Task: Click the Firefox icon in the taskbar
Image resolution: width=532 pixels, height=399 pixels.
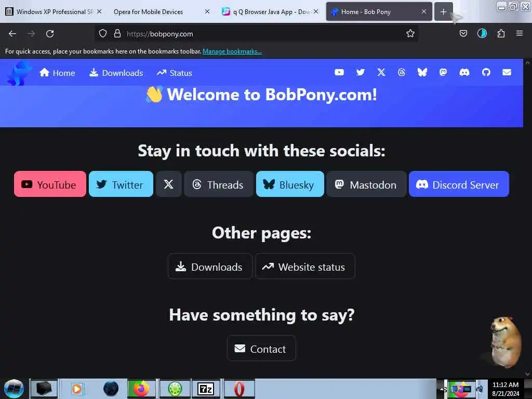Action: point(141,389)
